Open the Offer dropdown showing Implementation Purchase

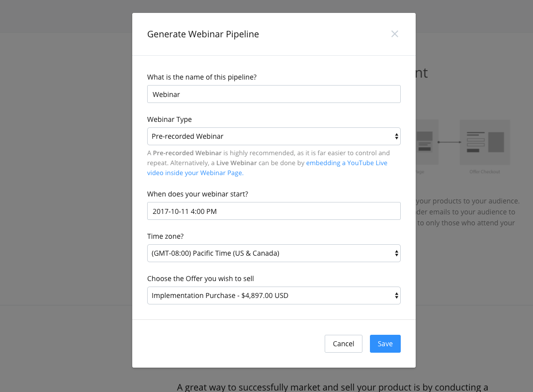(x=273, y=295)
